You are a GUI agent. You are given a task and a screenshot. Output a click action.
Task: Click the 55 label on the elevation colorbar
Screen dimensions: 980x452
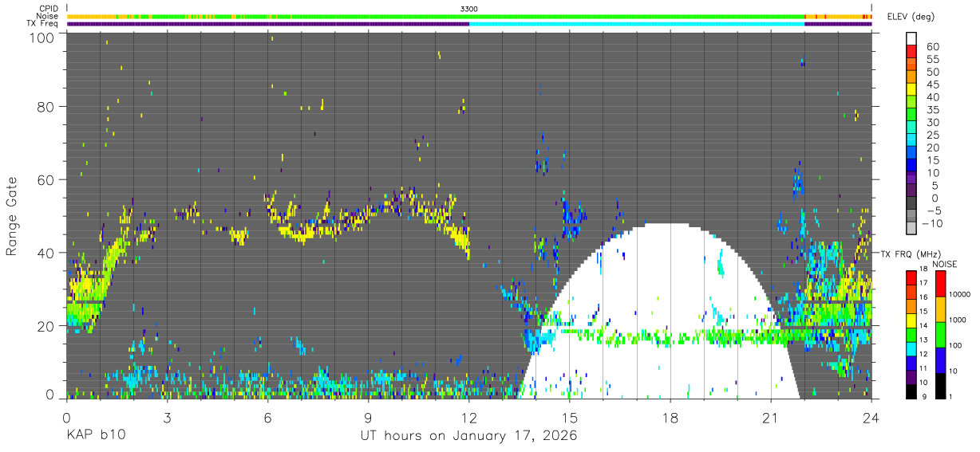tap(933, 60)
